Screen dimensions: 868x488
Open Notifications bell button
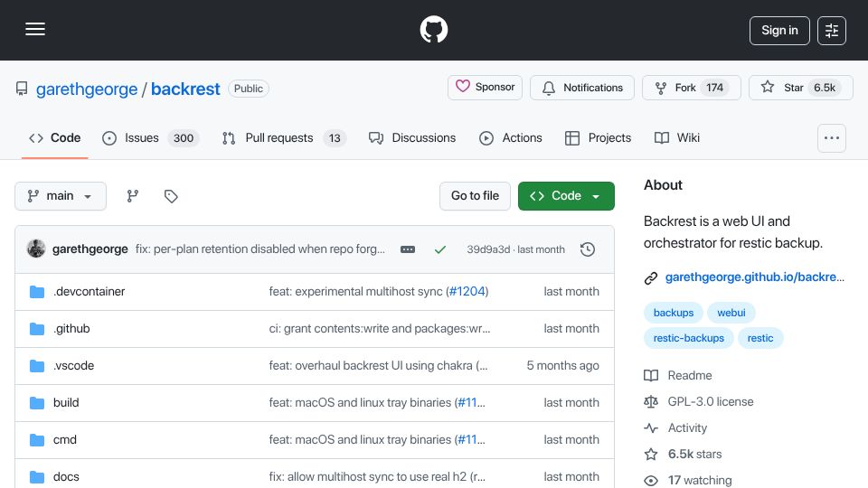pyautogui.click(x=581, y=88)
